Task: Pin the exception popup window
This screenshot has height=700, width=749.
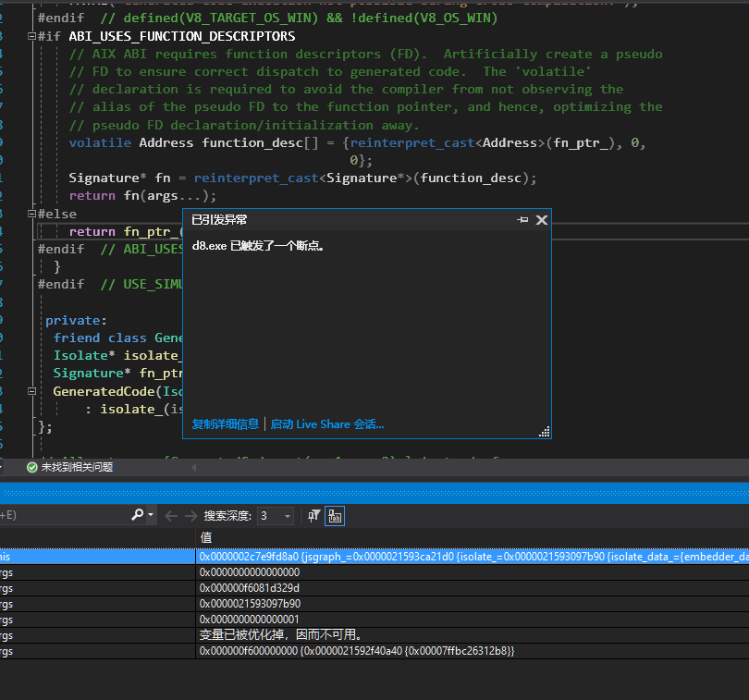Action: [522, 220]
